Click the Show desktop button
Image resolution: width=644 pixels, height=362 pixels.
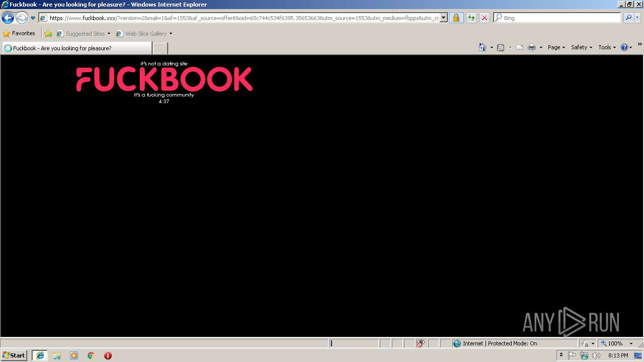[x=638, y=355]
